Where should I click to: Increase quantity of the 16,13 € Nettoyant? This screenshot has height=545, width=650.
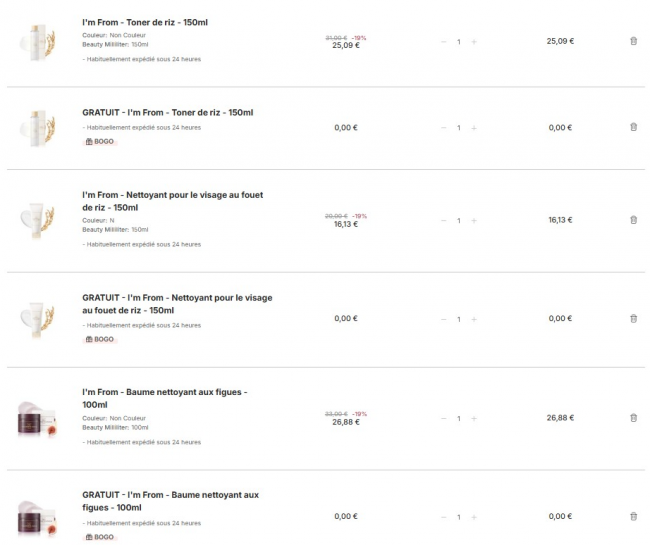point(474,220)
